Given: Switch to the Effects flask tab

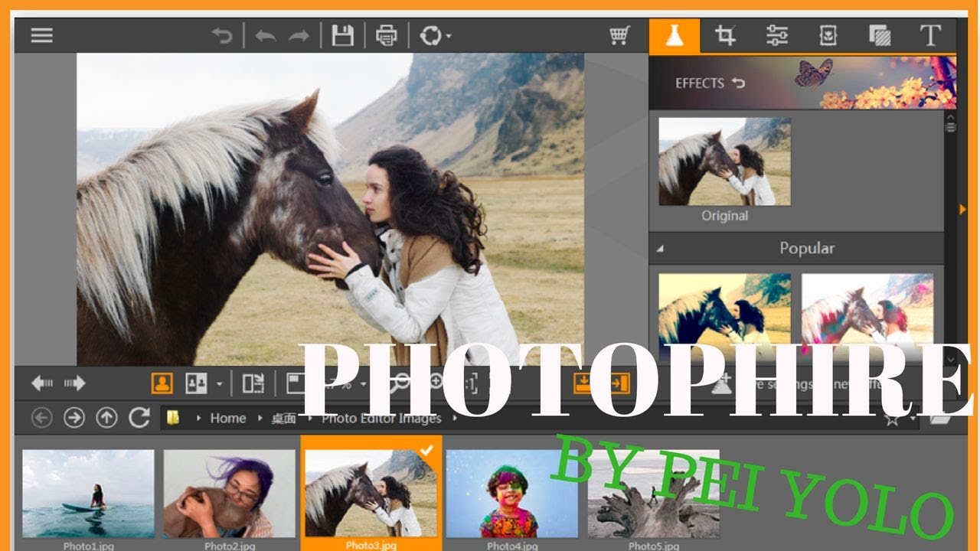Looking at the screenshot, I should click(675, 35).
